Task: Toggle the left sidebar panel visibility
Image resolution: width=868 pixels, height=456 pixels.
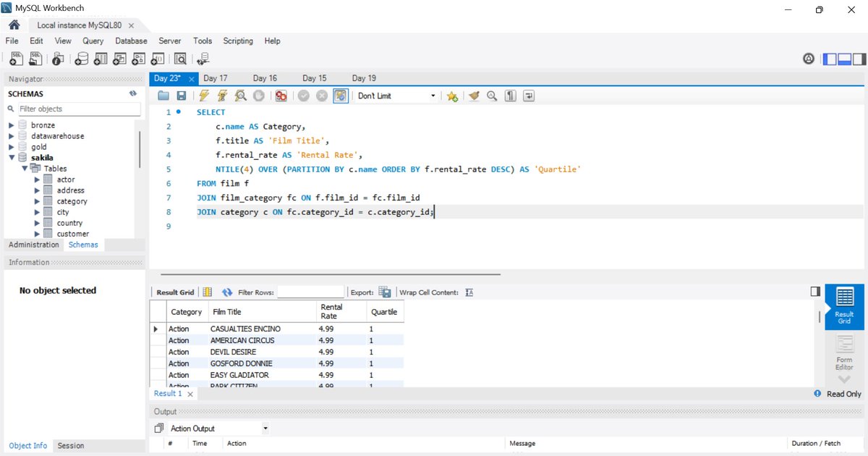Action: (830, 59)
